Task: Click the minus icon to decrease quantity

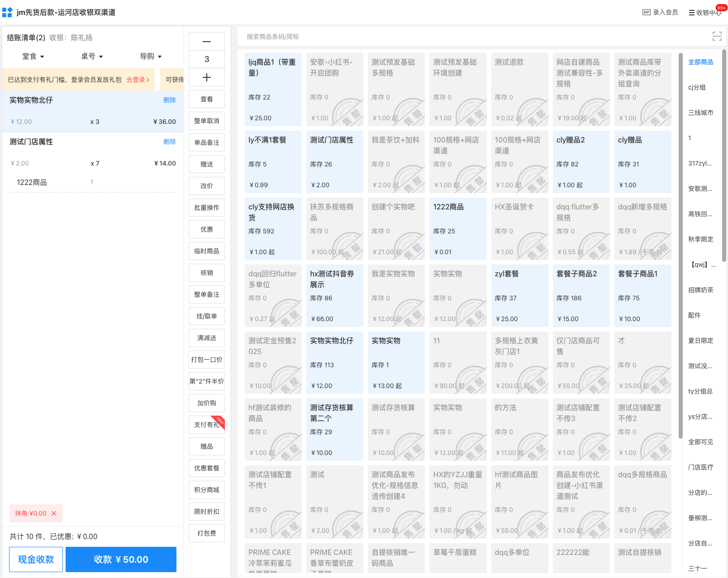Action: 207,42
